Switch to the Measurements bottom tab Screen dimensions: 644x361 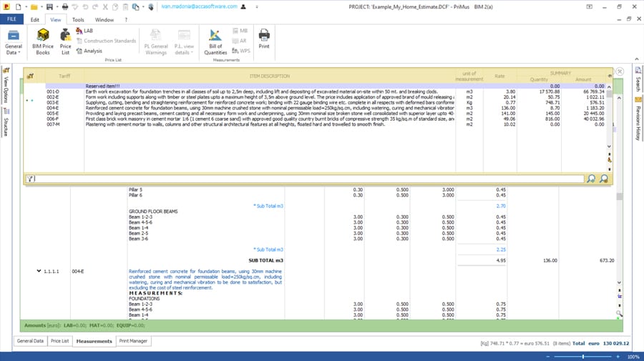coord(94,341)
